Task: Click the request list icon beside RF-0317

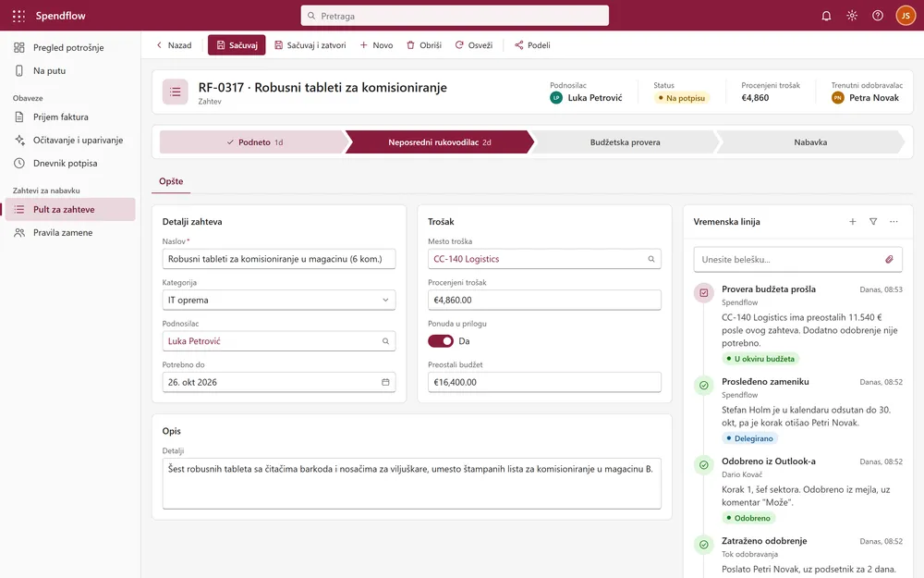Action: [175, 92]
